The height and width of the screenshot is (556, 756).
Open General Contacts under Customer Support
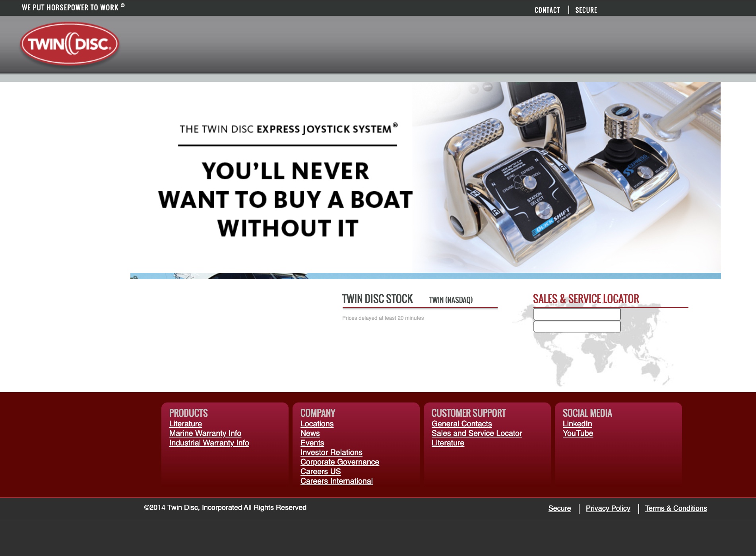click(x=461, y=424)
